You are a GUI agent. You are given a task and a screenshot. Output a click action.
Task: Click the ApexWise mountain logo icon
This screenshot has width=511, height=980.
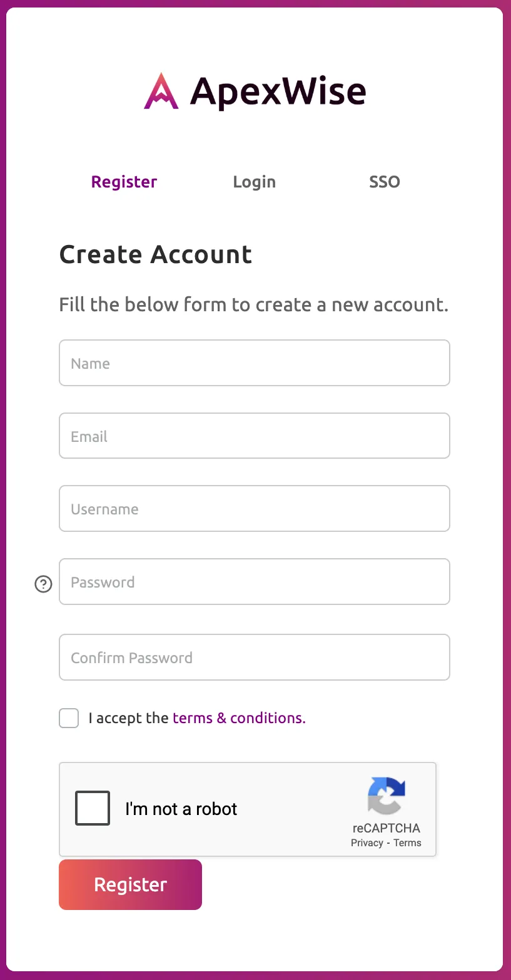(160, 92)
